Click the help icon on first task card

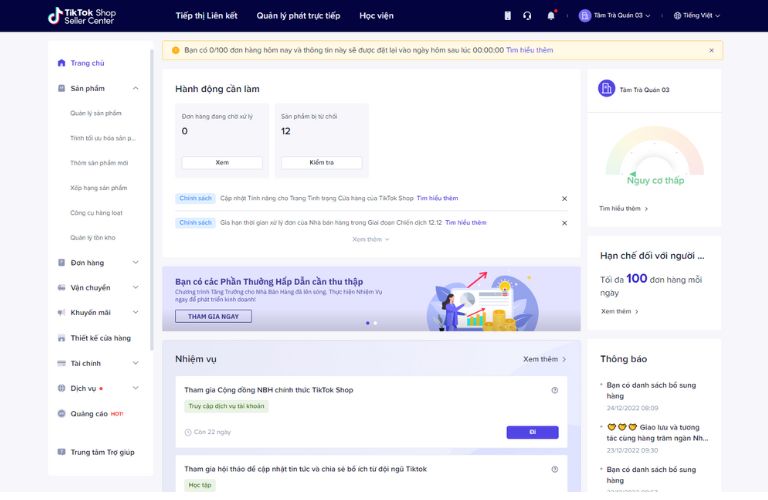(555, 390)
